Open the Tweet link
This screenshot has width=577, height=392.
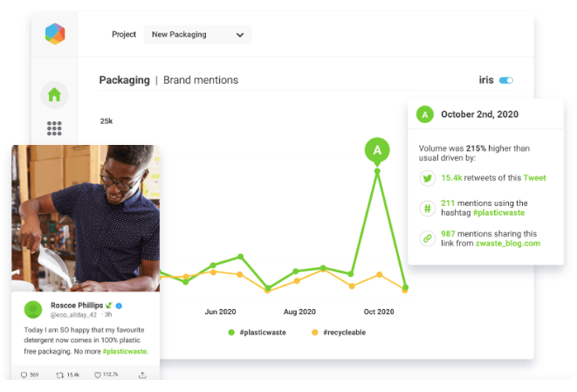tap(535, 178)
